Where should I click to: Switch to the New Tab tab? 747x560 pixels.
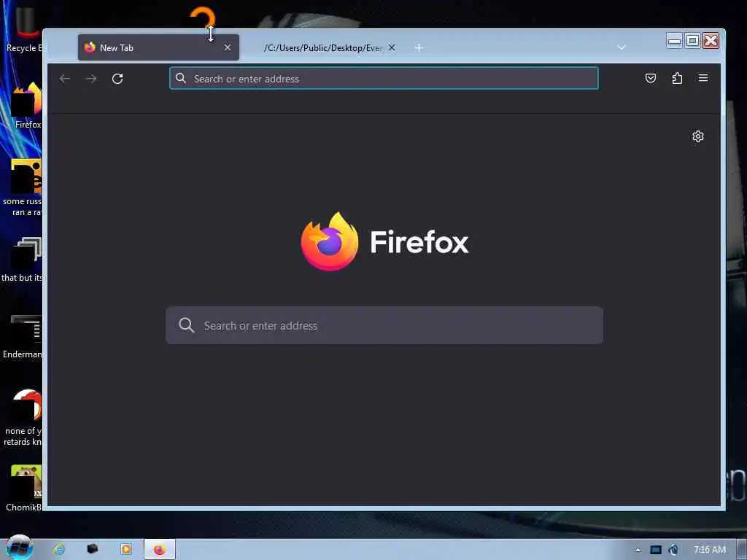pos(158,47)
